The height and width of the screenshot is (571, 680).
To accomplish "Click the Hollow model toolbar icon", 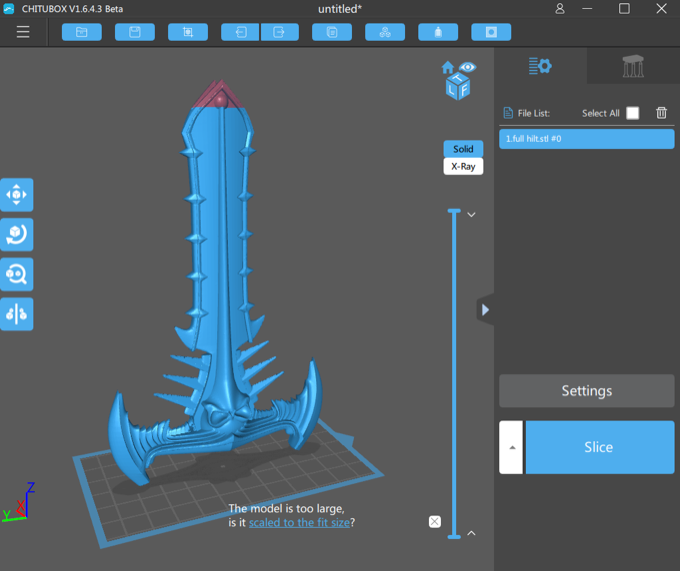I will point(438,32).
